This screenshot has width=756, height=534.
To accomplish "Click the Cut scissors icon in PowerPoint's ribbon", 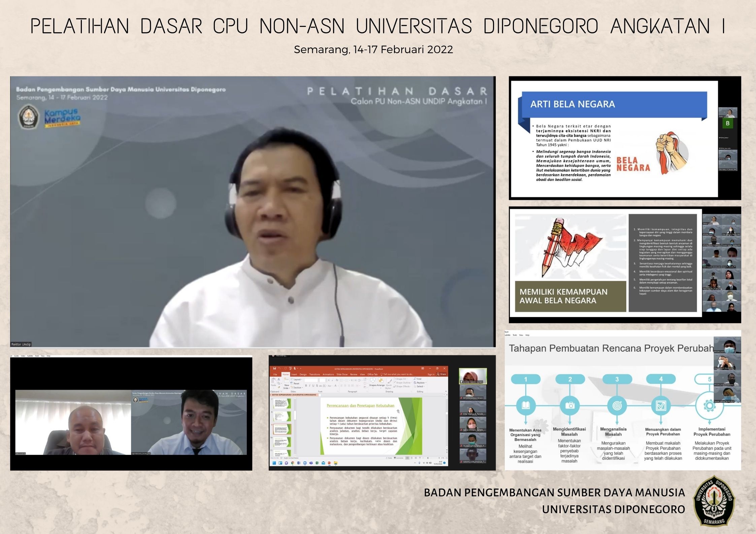I will [x=279, y=379].
